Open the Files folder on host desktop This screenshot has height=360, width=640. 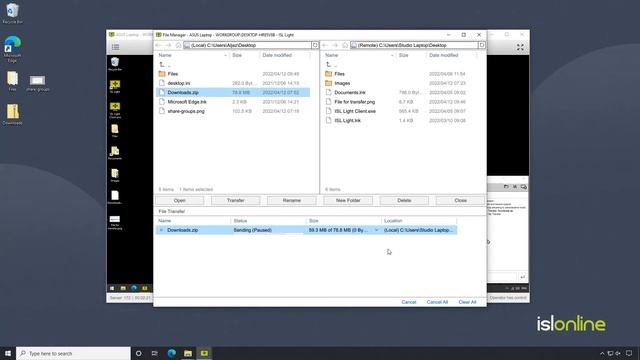(12, 81)
